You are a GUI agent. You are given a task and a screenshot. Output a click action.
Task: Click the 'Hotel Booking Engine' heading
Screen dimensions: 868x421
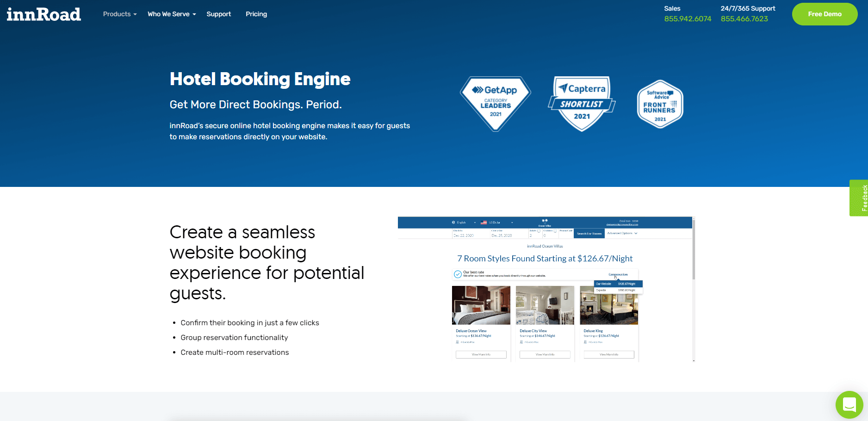pyautogui.click(x=260, y=79)
